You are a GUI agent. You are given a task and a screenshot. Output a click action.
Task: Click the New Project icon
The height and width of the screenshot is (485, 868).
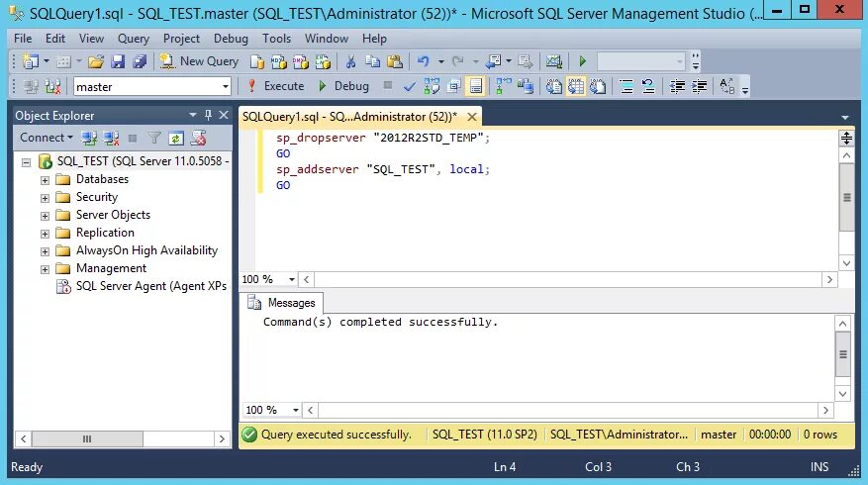pyautogui.click(x=31, y=61)
